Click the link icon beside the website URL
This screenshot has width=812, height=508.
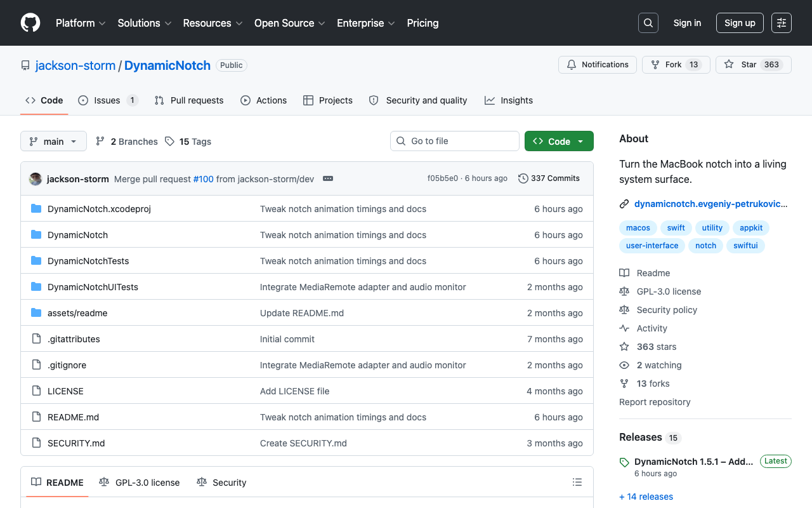(624, 204)
